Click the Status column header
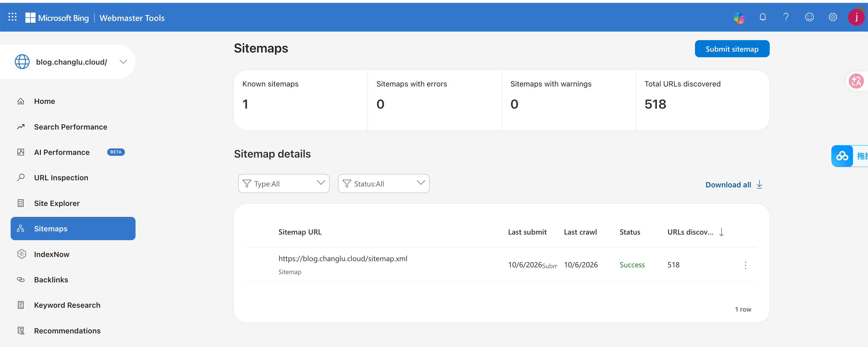 pos(630,232)
